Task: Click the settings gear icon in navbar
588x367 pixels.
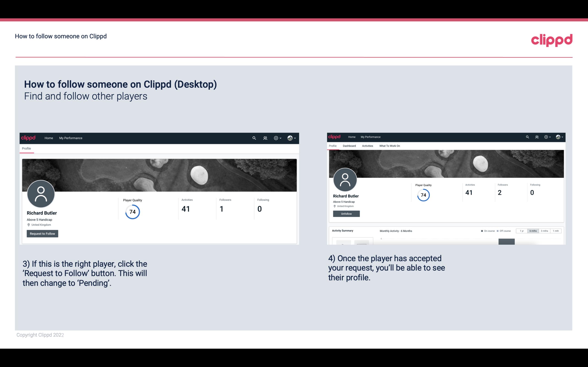Action: point(276,138)
